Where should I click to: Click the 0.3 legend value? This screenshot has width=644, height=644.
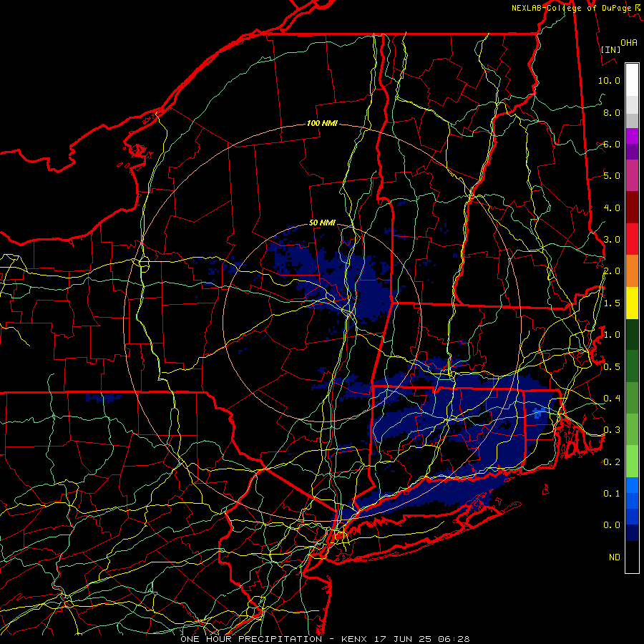pos(612,430)
